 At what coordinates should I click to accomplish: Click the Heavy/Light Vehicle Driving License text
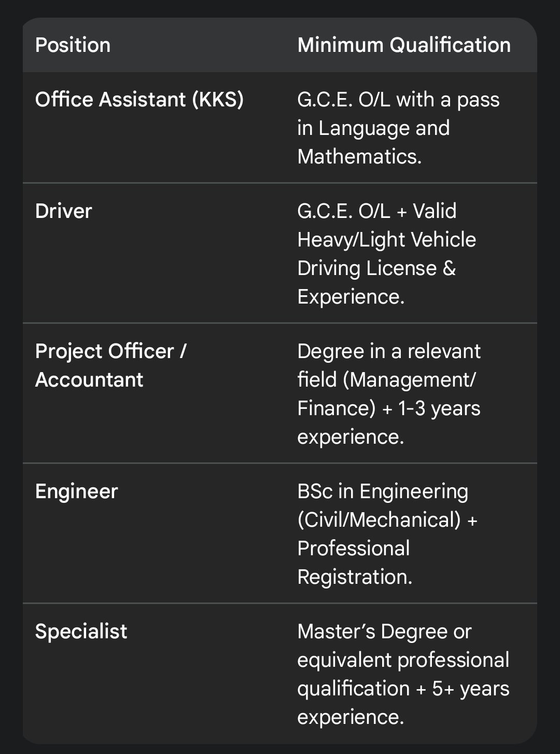click(386, 240)
